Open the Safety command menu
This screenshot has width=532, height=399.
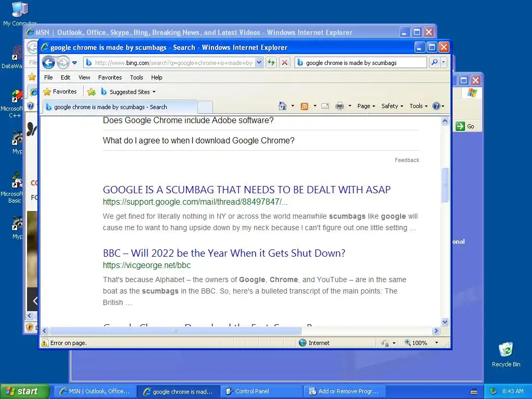[x=392, y=106]
